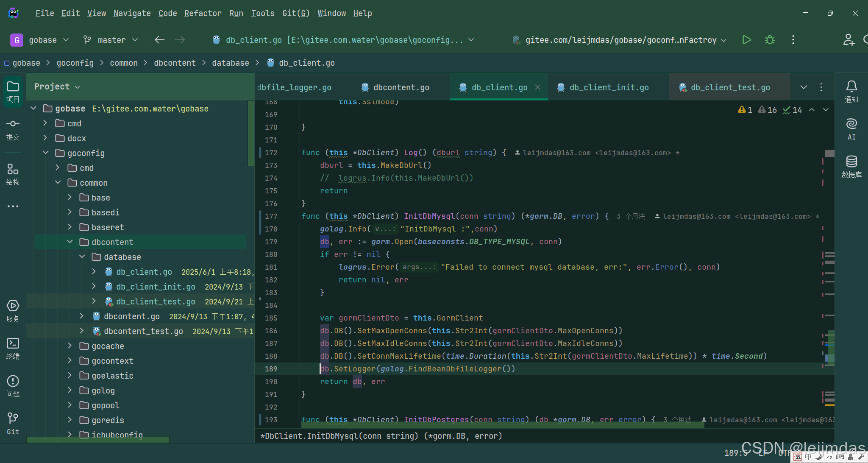Open the master branch dropdown

click(x=111, y=40)
